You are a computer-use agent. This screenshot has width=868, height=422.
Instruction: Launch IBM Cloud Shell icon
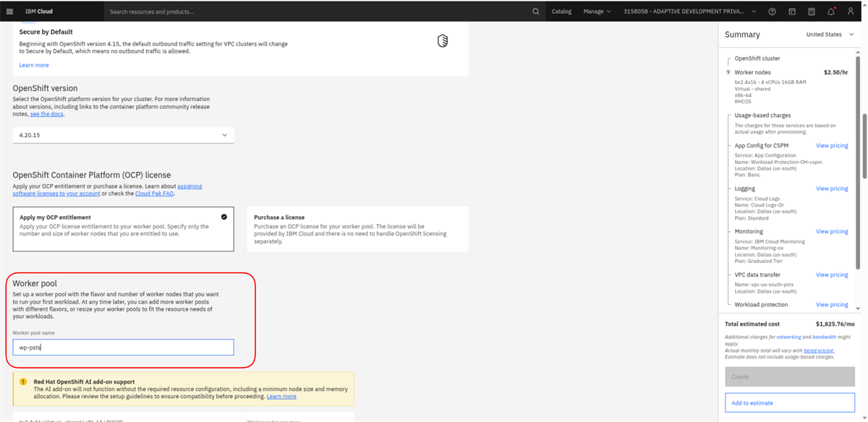792,12
